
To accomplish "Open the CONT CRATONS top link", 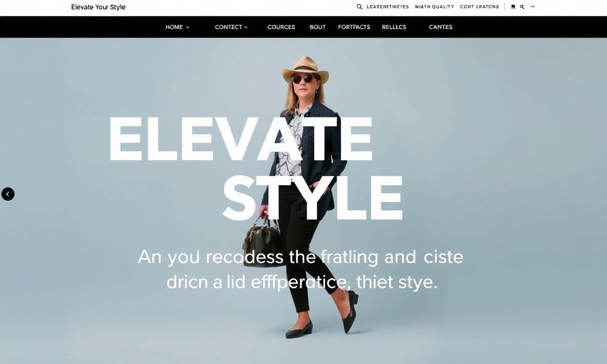I will pyautogui.click(x=479, y=7).
